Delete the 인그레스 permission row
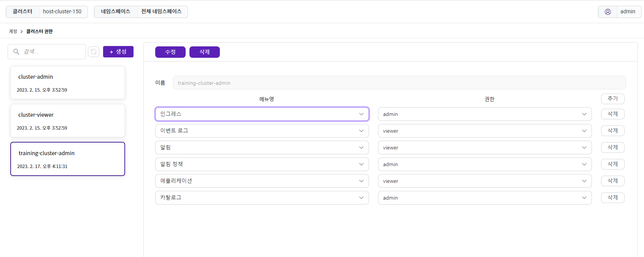Viewport: 644px width, 257px height. point(613,114)
